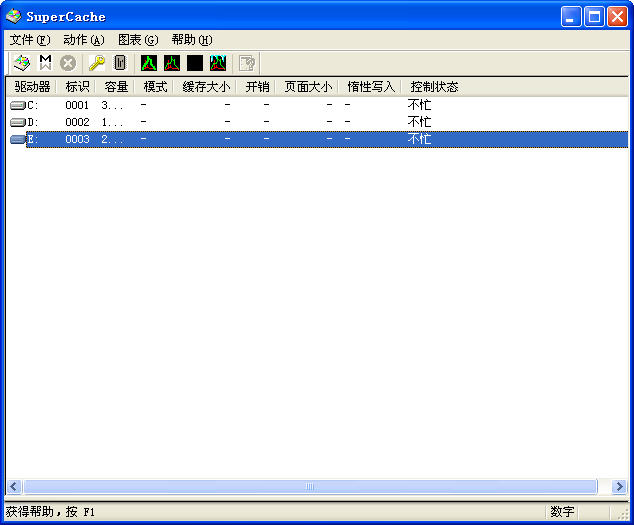
Task: Click the gray circled X stop icon
Action: click(68, 63)
